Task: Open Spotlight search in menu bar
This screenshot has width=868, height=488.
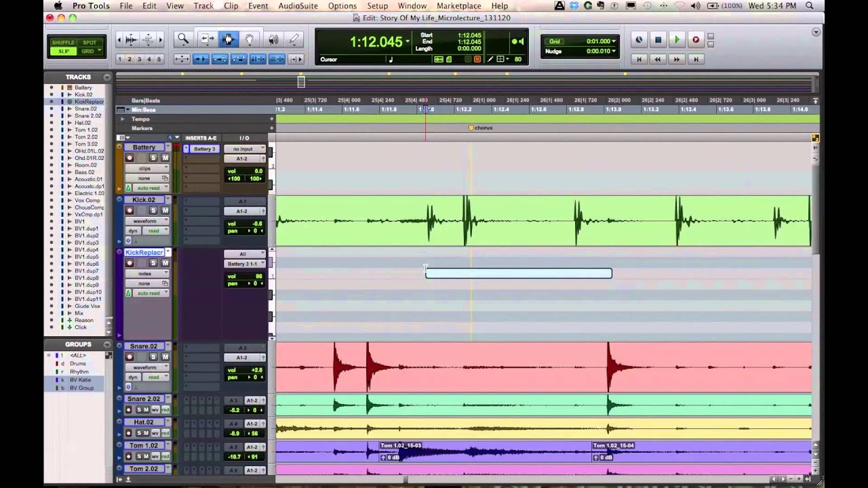Action: [810, 5]
